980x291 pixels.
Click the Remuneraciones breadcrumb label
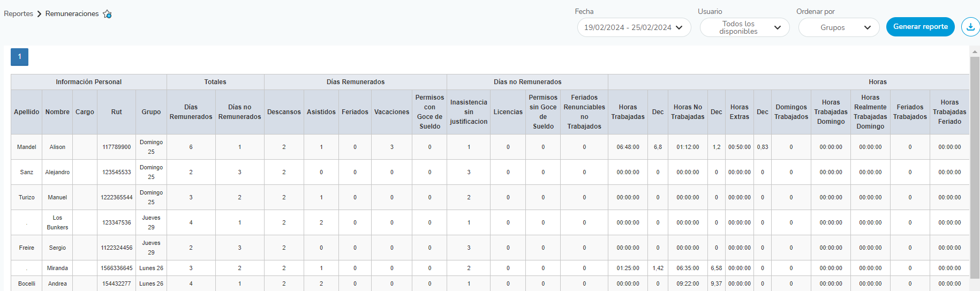pyautogui.click(x=72, y=14)
